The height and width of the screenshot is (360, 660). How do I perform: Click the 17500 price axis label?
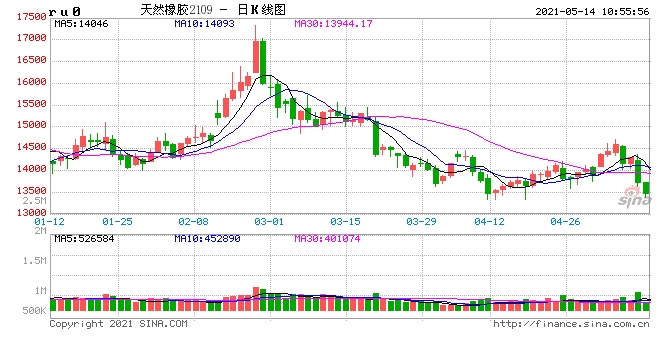click(x=32, y=17)
